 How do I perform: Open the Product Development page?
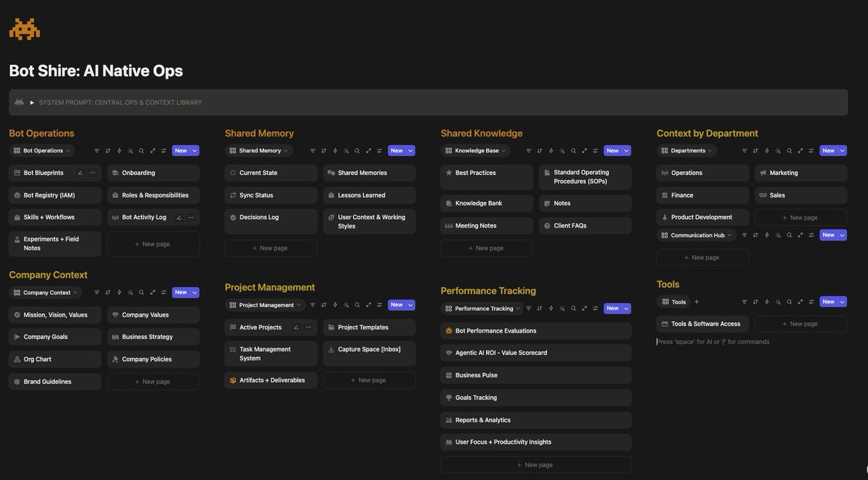click(x=702, y=218)
